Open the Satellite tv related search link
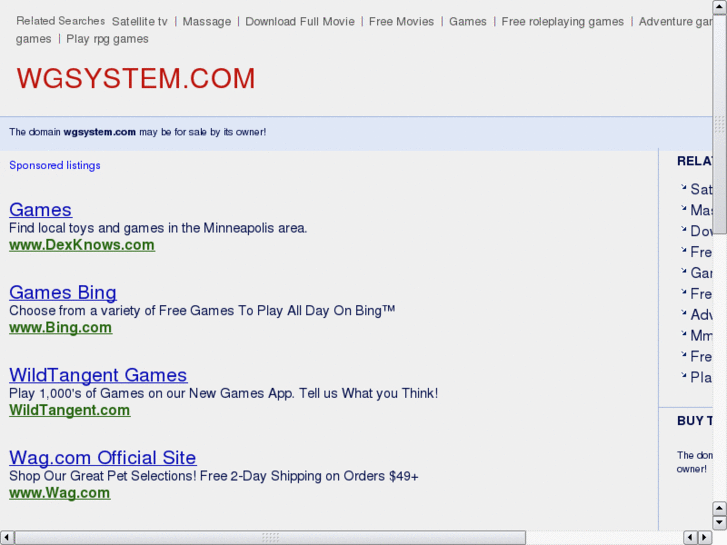This screenshot has height=545, width=727. tap(140, 21)
